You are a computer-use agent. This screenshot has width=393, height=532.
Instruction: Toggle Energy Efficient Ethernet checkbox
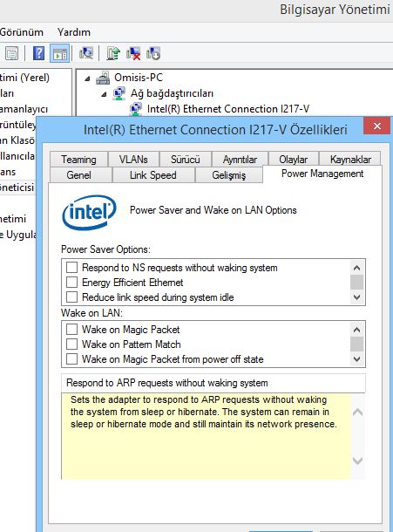pyautogui.click(x=71, y=282)
